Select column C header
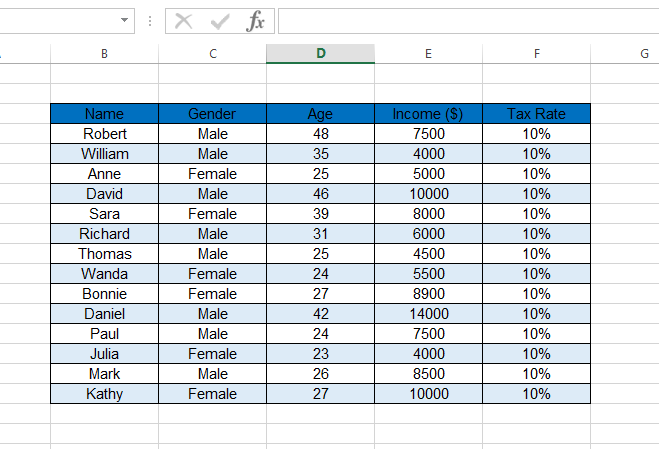 [x=212, y=53]
